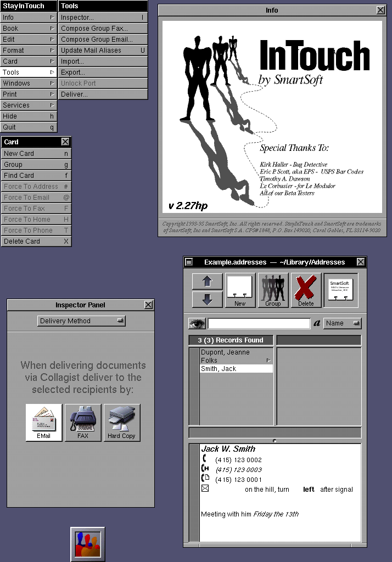Click the '3 (3) Records Found' header
The image size is (392, 562).
tap(231, 340)
